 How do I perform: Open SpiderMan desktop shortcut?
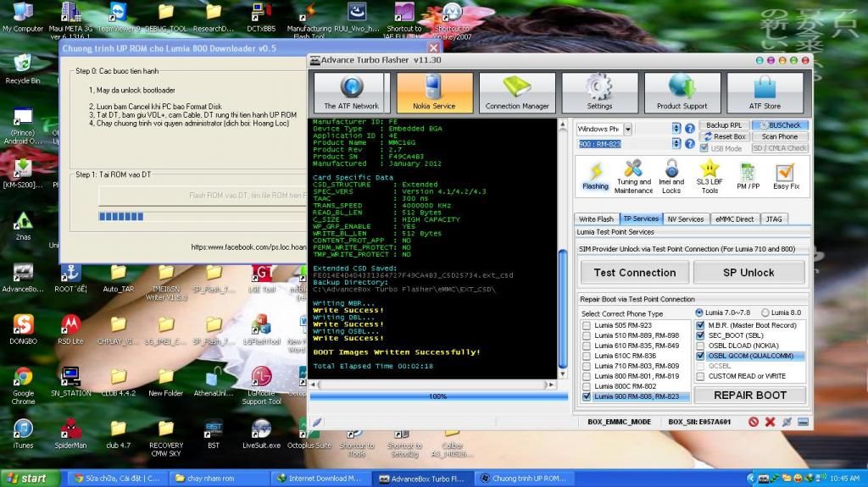tap(70, 434)
